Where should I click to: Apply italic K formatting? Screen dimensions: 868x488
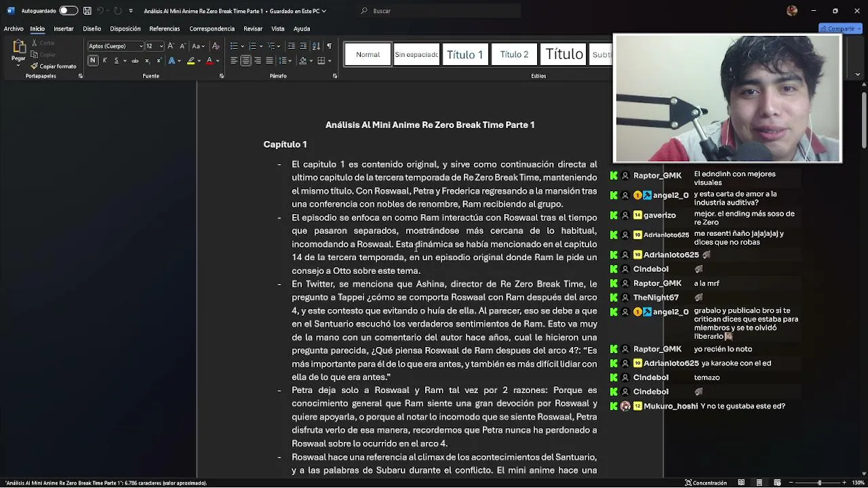pyautogui.click(x=104, y=61)
